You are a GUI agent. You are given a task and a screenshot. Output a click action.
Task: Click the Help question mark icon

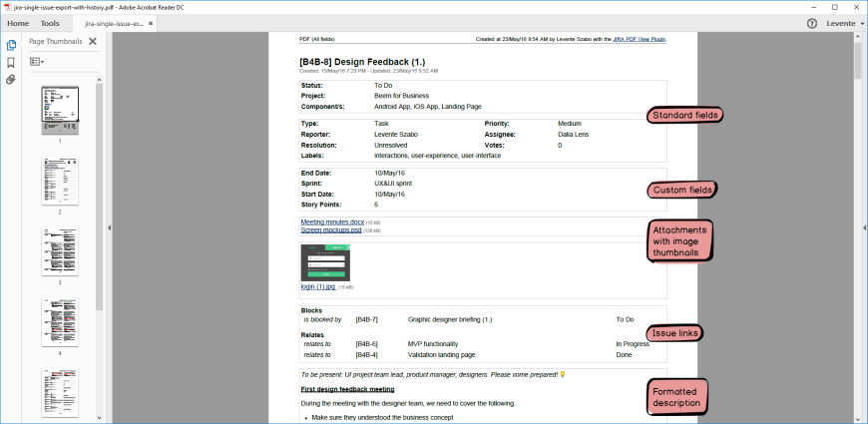coord(811,23)
